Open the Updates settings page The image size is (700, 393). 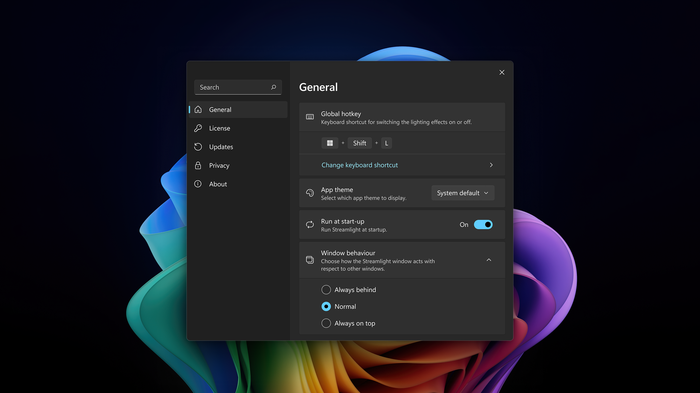pos(238,147)
